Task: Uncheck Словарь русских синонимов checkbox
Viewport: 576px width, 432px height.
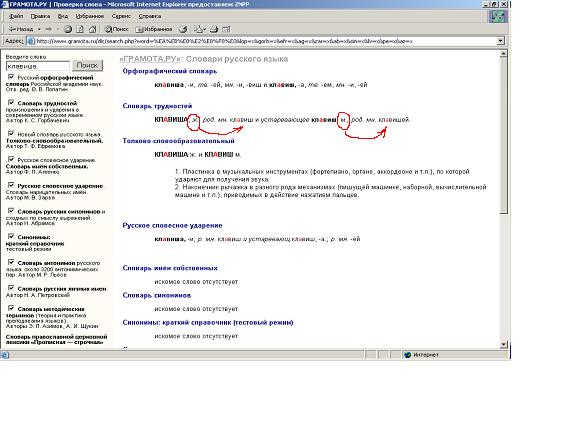Action: tap(11, 210)
